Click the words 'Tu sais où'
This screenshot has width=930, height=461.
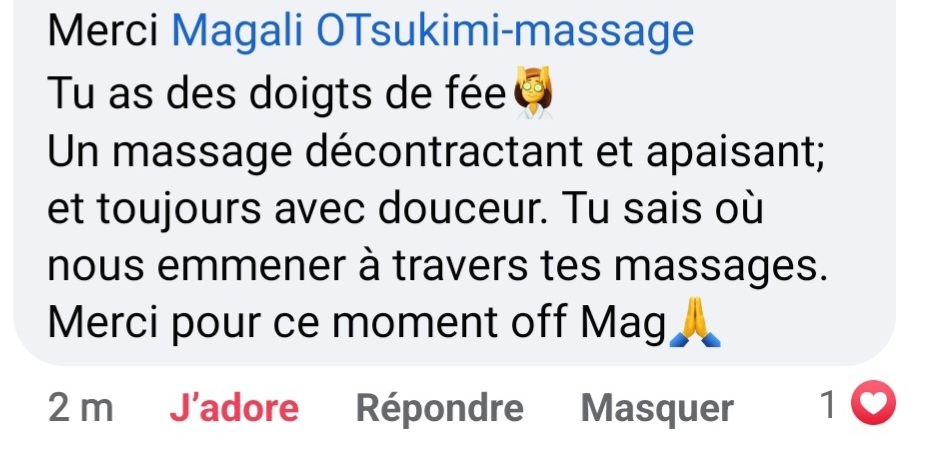[662, 209]
